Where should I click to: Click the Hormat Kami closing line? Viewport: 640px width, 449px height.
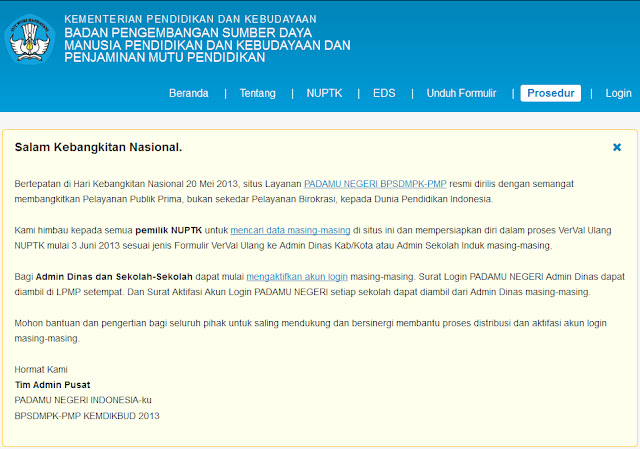[x=41, y=370]
